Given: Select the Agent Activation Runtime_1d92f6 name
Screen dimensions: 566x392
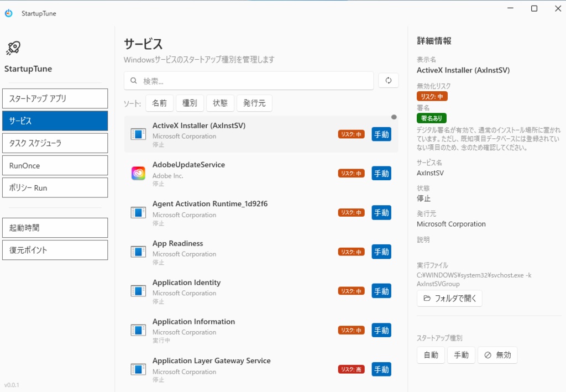Looking at the screenshot, I should [x=210, y=204].
